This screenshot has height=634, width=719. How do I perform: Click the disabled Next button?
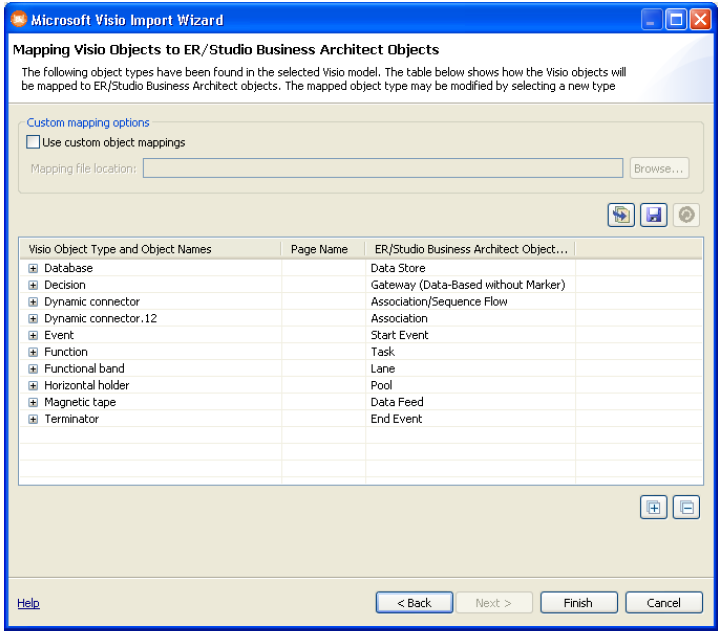494,602
